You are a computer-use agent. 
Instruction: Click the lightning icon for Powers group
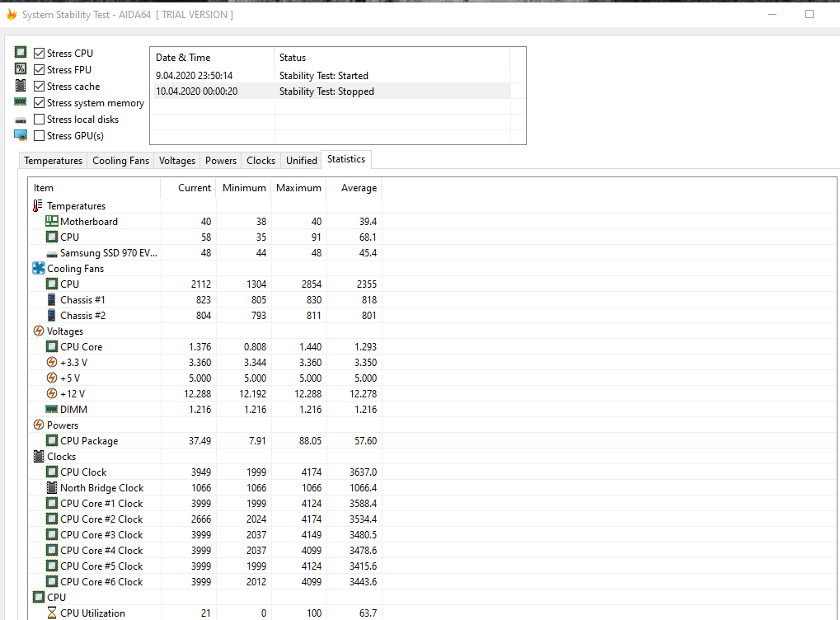[39, 425]
